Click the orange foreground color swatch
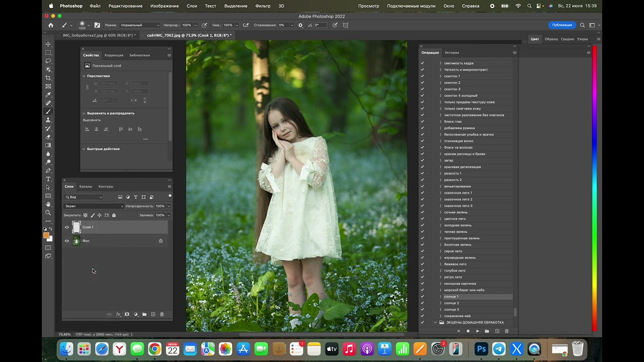644x362 pixels. (x=46, y=235)
